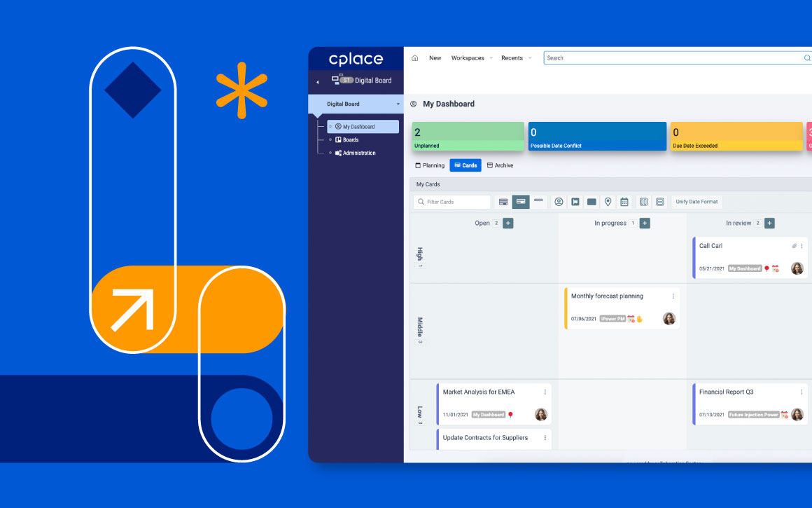The height and width of the screenshot is (508, 812).
Task: Click the search magnifier icon
Action: pyautogui.click(x=807, y=58)
